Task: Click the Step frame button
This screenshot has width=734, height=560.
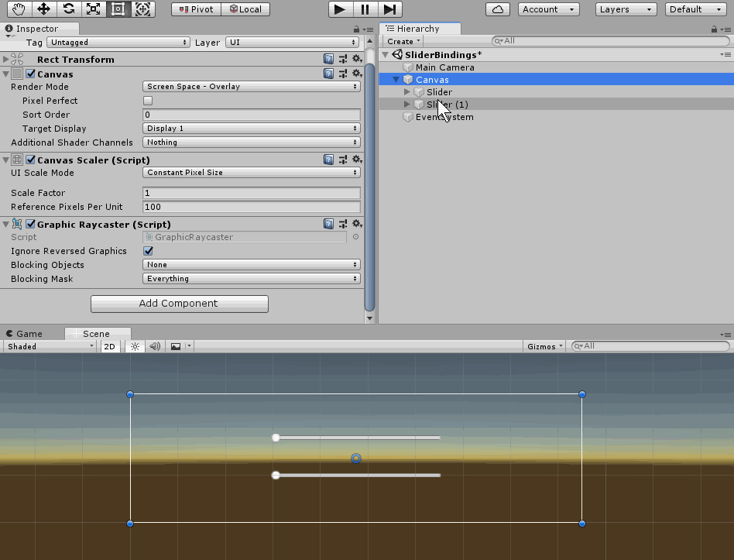Action: click(x=389, y=9)
